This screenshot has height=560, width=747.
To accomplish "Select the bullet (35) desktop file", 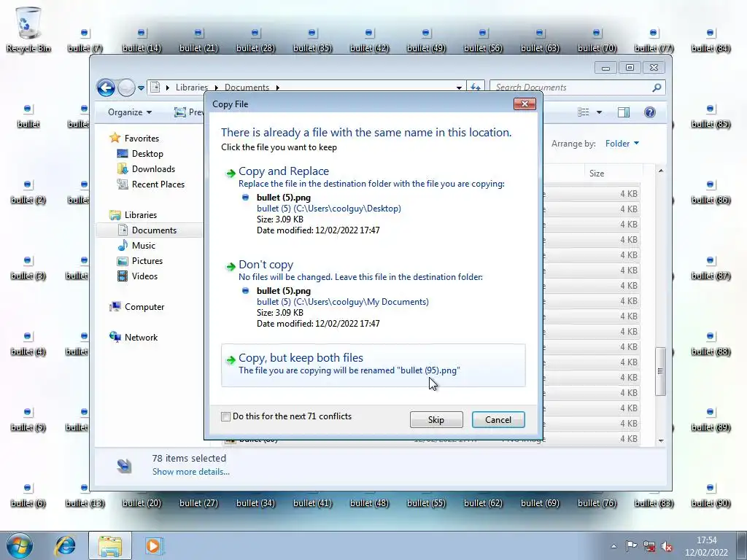I will coord(312,40).
